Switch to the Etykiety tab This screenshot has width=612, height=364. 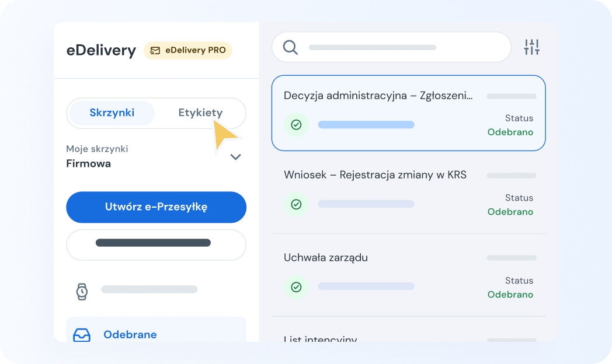coord(201,112)
